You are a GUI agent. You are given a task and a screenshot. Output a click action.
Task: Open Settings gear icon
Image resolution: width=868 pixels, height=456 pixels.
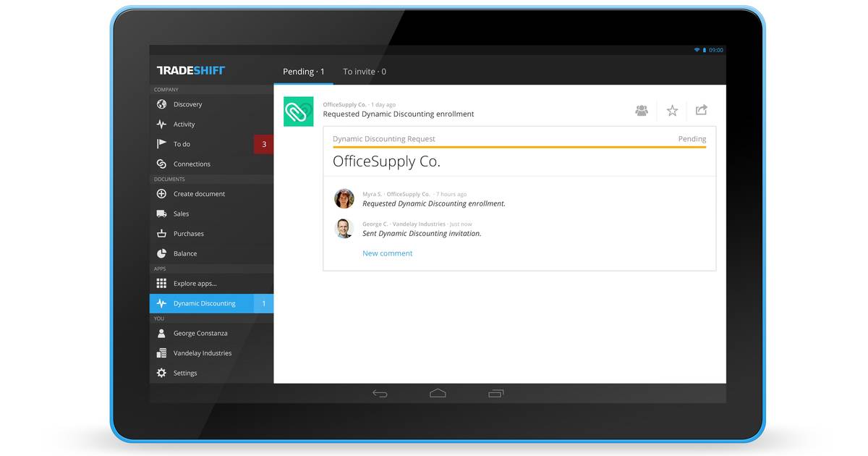(161, 373)
